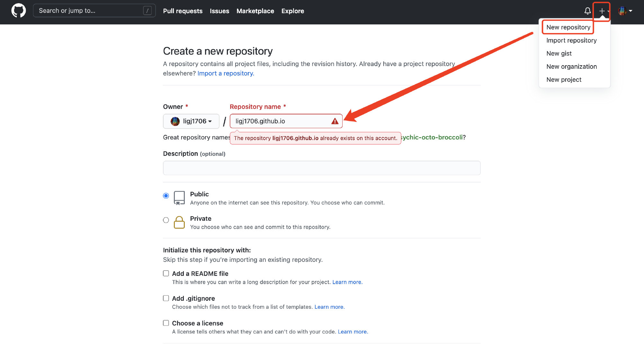Select the Public radio button
This screenshot has width=644, height=347.
(x=166, y=196)
